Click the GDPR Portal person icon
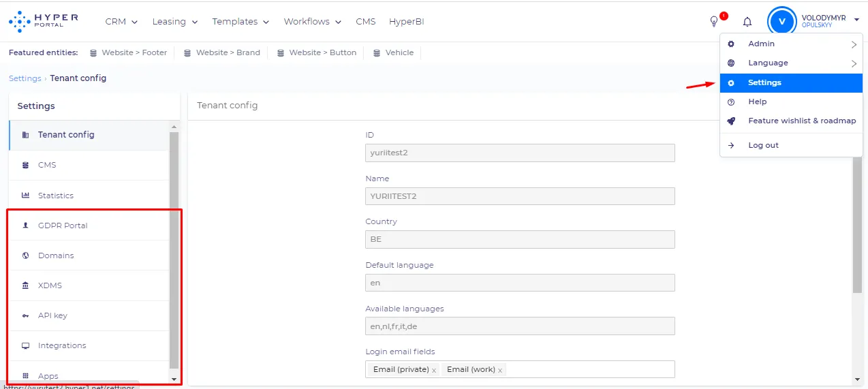 (26, 225)
